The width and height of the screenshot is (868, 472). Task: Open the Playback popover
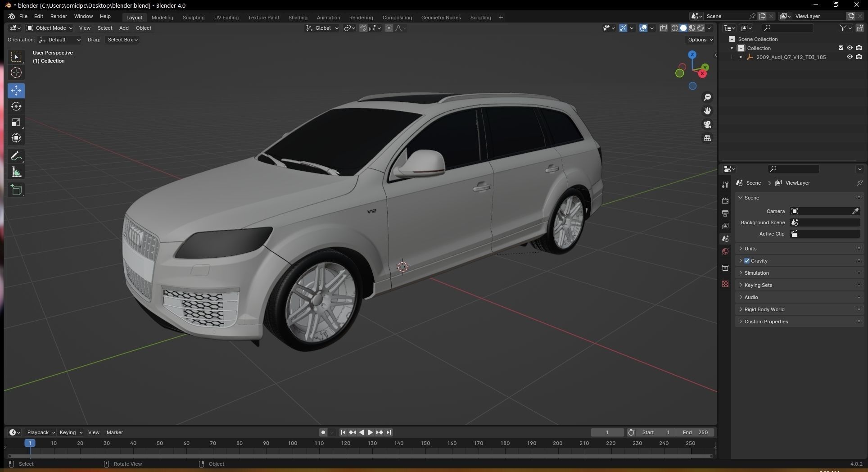pyautogui.click(x=41, y=432)
